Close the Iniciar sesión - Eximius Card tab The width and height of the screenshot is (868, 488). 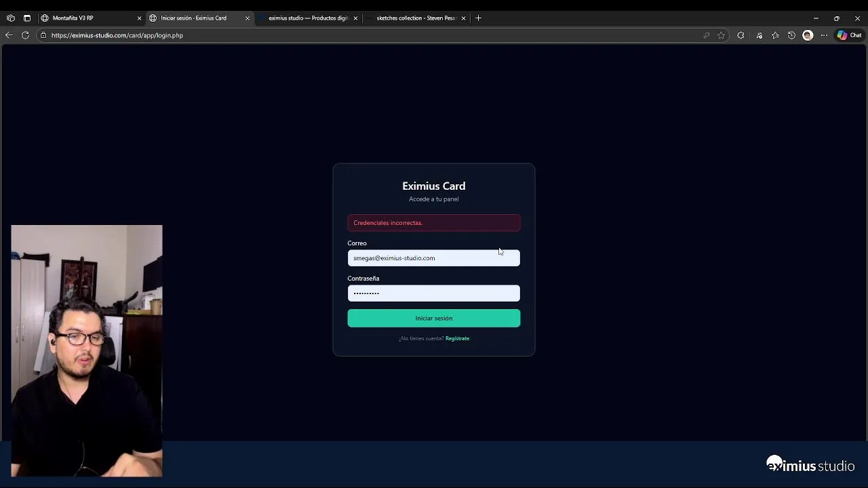click(248, 18)
